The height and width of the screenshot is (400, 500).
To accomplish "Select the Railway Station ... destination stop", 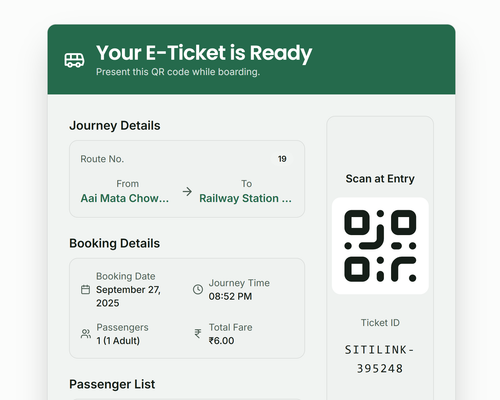I will click(x=246, y=198).
